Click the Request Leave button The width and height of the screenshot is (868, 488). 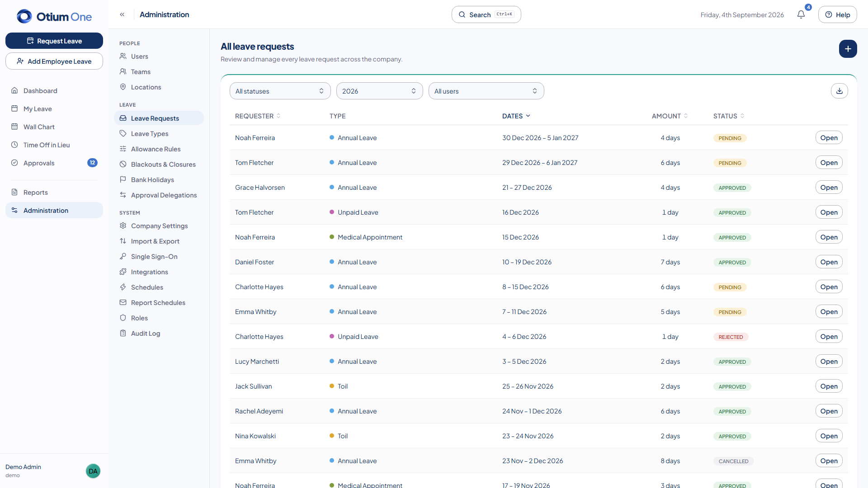point(54,41)
